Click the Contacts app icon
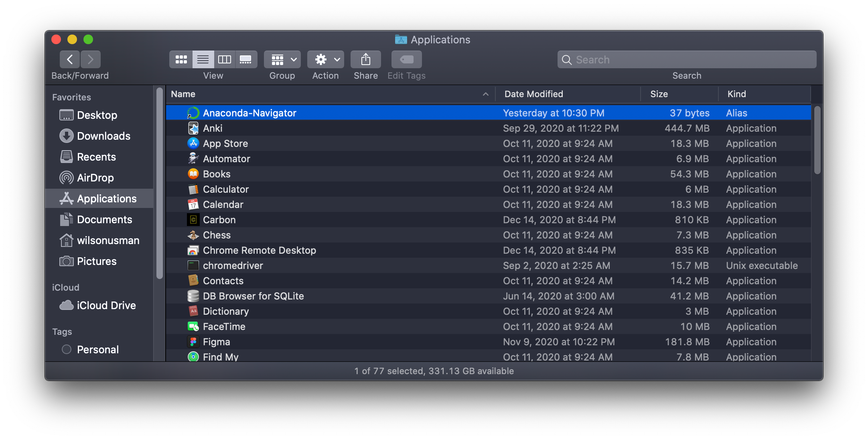This screenshot has height=440, width=868. [193, 281]
